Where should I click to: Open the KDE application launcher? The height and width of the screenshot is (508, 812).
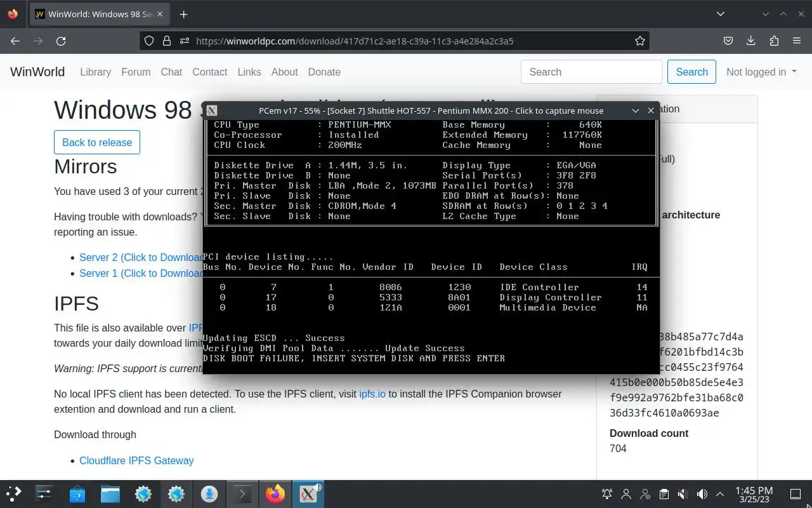(x=14, y=493)
